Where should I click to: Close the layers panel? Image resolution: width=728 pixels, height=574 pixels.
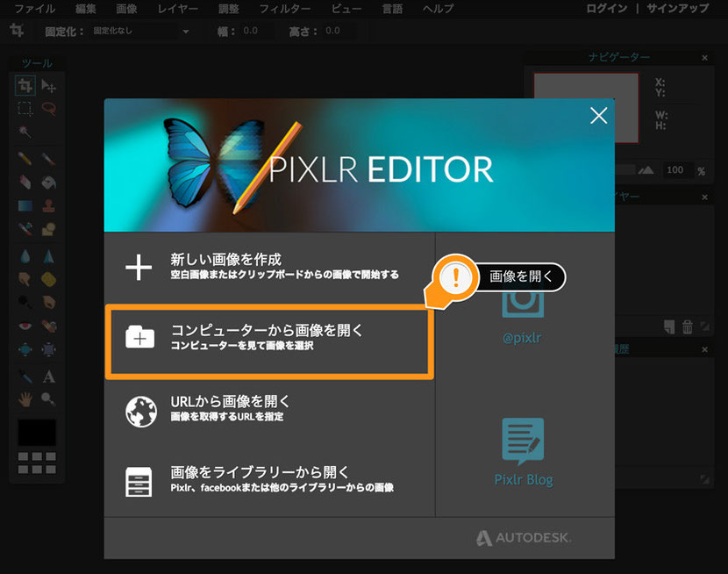705,197
